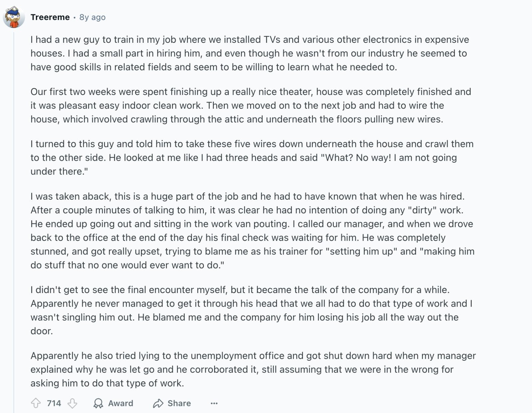Click the paragraph starting "I had a new guy"
This screenshot has width=532, height=413.
click(250, 53)
